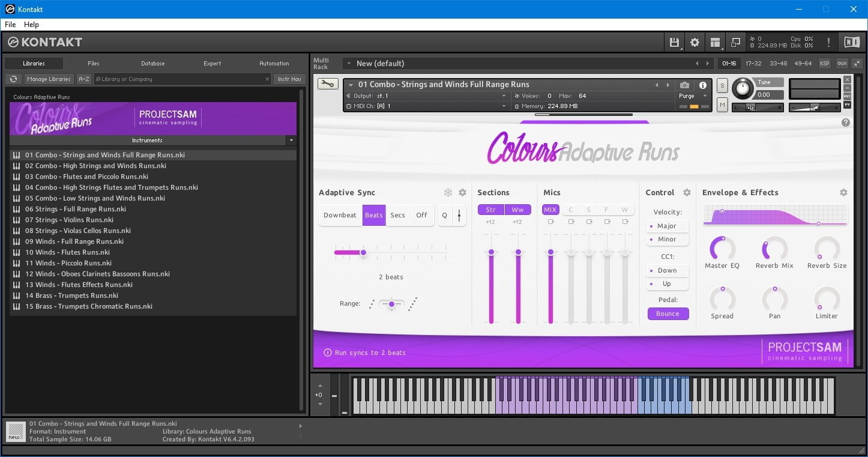Switch to the Files tab
The image size is (868, 457).
coord(94,63)
